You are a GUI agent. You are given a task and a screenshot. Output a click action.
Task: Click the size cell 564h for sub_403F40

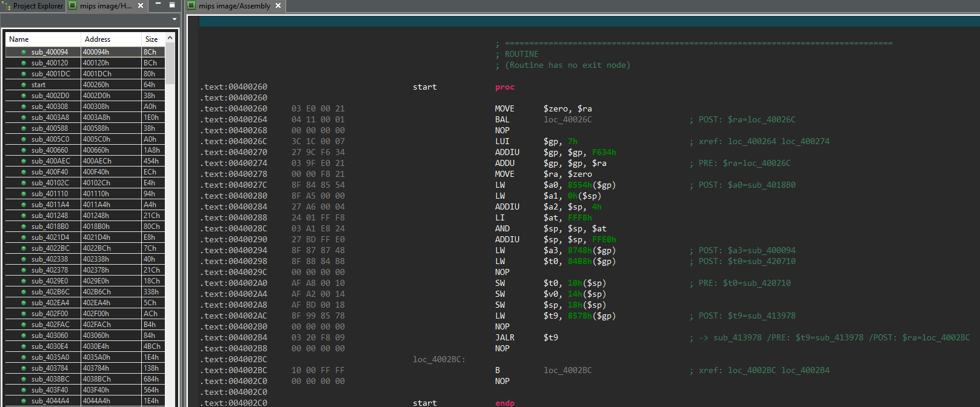pos(153,390)
